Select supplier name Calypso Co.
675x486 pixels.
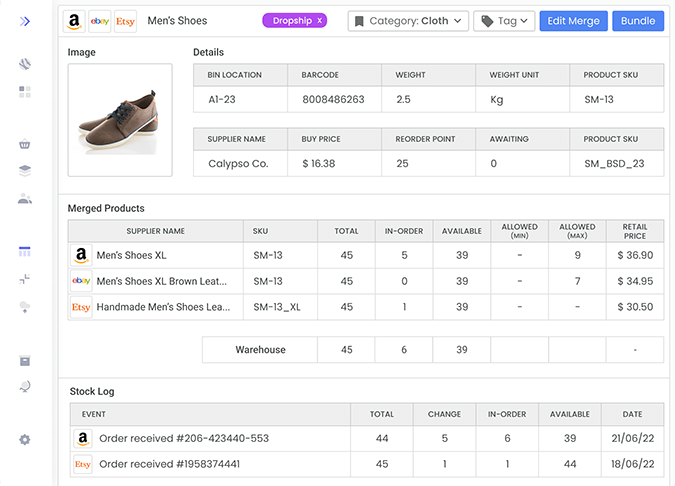click(x=238, y=164)
